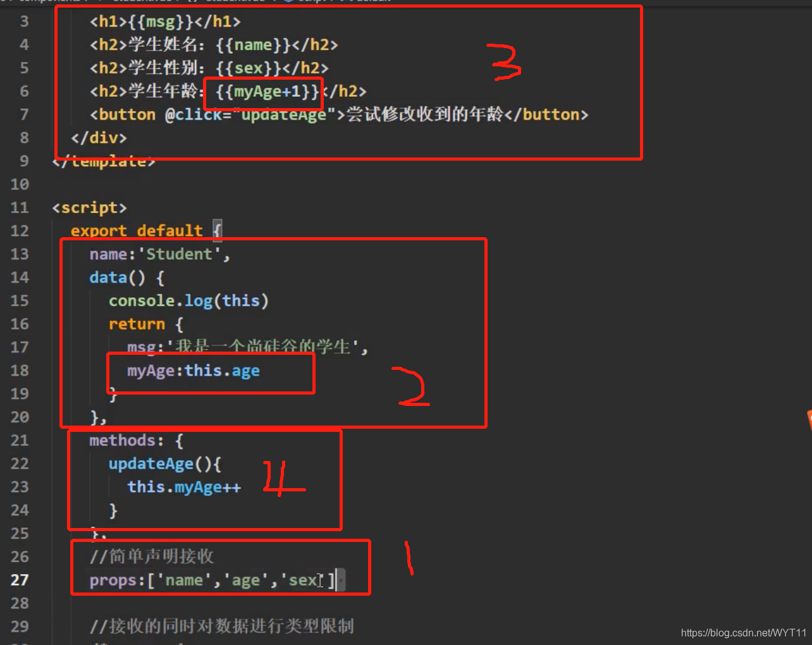Click the {{msg}} interpolation in the h1 tag
This screenshot has height=645, width=812.
(x=161, y=21)
